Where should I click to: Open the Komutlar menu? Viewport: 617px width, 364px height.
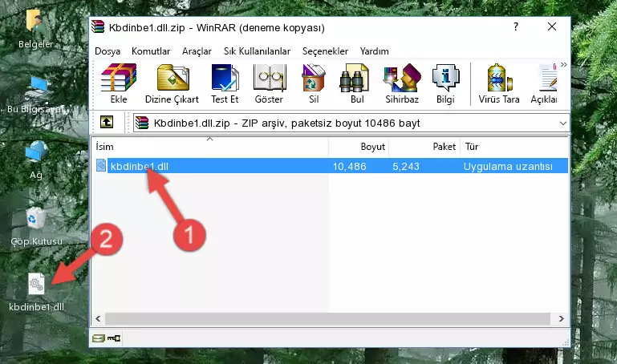point(151,51)
